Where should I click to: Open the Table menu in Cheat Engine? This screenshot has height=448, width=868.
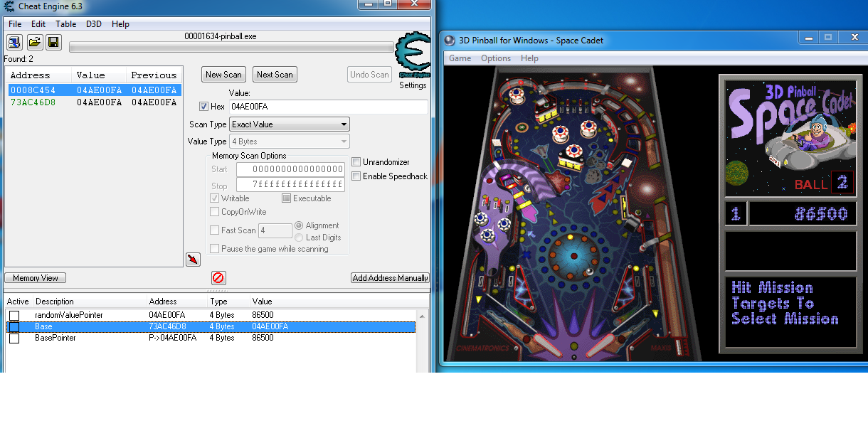[66, 24]
